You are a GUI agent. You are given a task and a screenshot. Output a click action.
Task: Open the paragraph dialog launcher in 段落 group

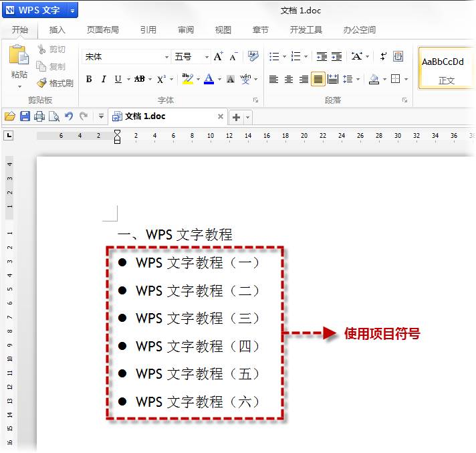[404, 100]
